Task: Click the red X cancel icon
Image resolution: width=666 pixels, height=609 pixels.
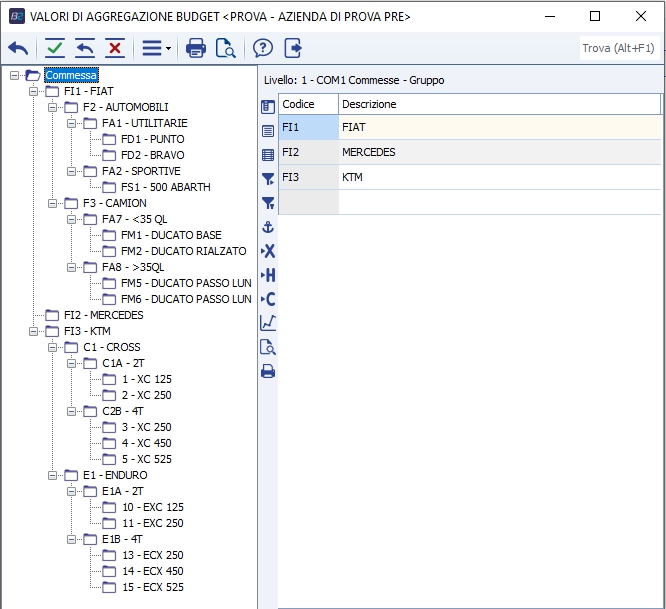Action: pyautogui.click(x=115, y=48)
